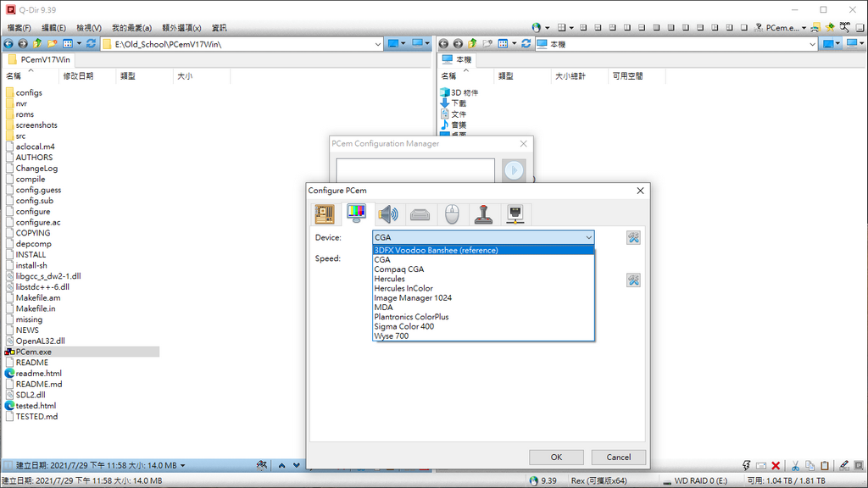Screen dimensions: 868x488
Task: Open the left pane view mode dropdown arrow
Action: tap(79, 44)
